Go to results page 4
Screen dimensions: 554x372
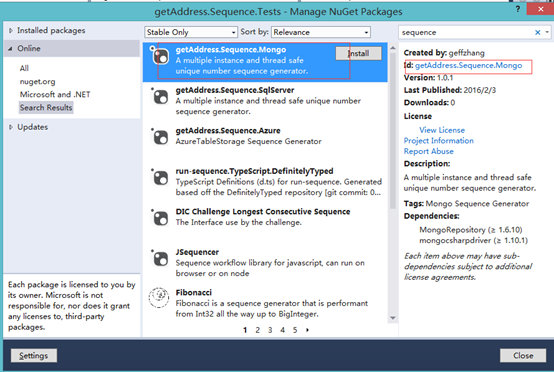pyautogui.click(x=282, y=330)
